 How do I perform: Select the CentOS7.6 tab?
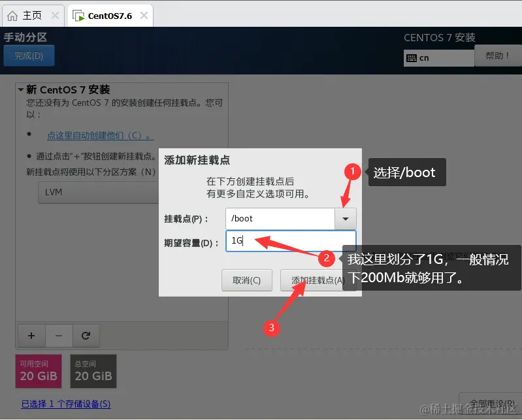[x=110, y=16]
